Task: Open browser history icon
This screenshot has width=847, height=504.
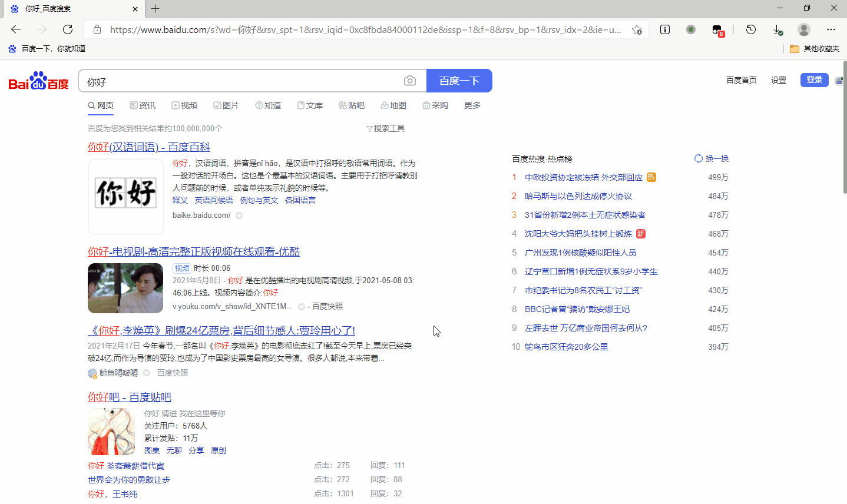Action: 750,29
